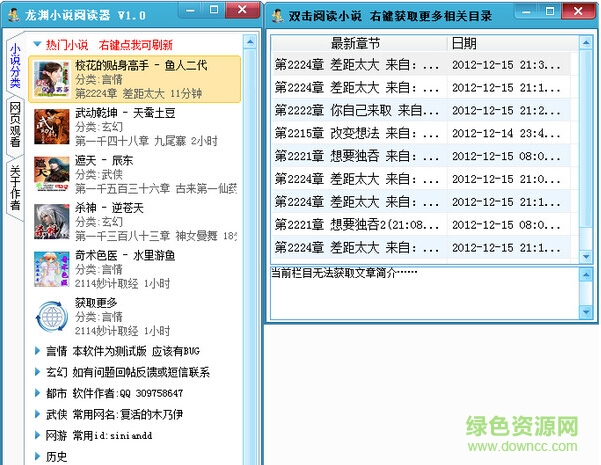Choose the 杀神 novel cover image
The width and height of the screenshot is (601, 465).
point(52,222)
